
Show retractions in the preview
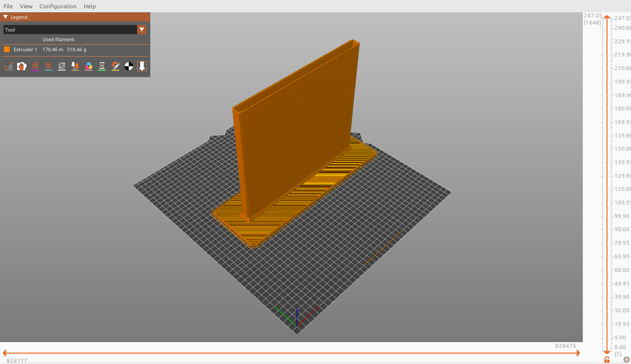[35, 66]
